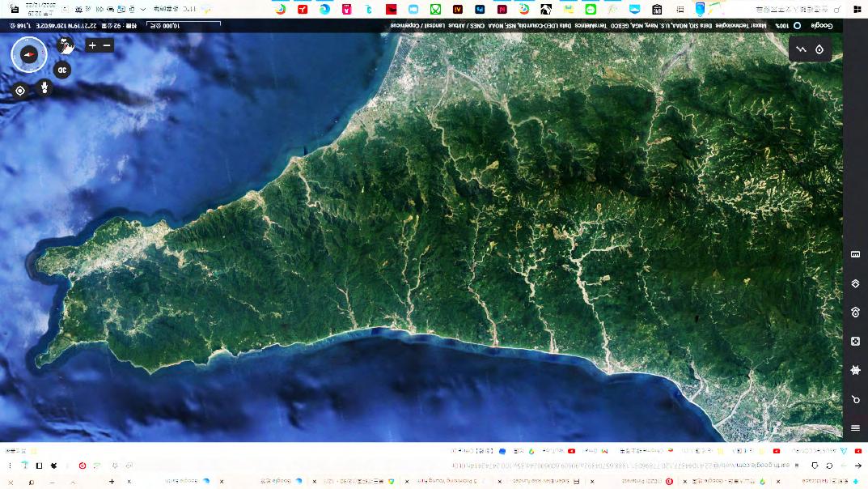Screen dimensions: 868x489
Task: Click the add placemark pin icon
Action: (x=819, y=49)
